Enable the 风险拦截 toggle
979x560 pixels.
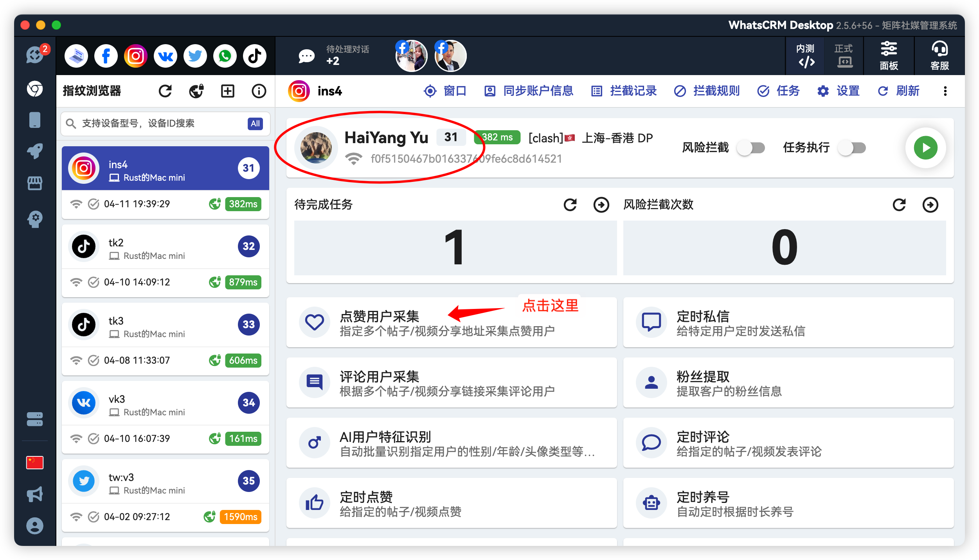[751, 148]
